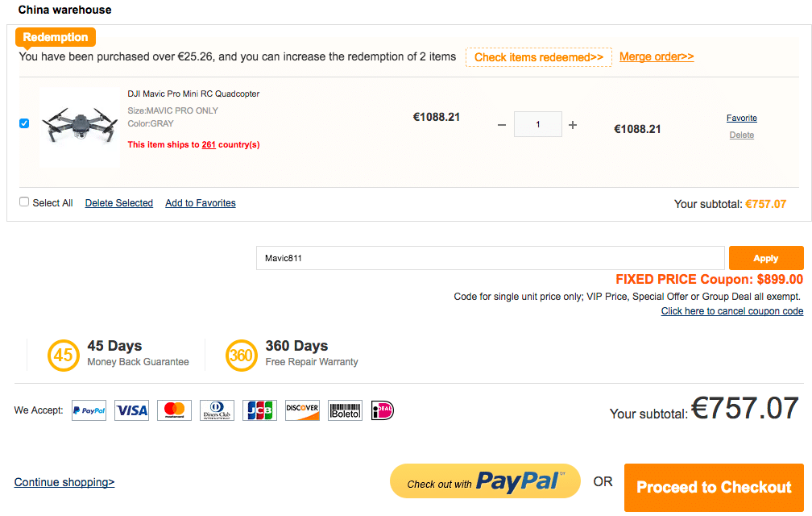This screenshot has height=516, width=812.
Task: Uncheck the DJI Mavic Pro item checkbox
Action: (x=24, y=123)
